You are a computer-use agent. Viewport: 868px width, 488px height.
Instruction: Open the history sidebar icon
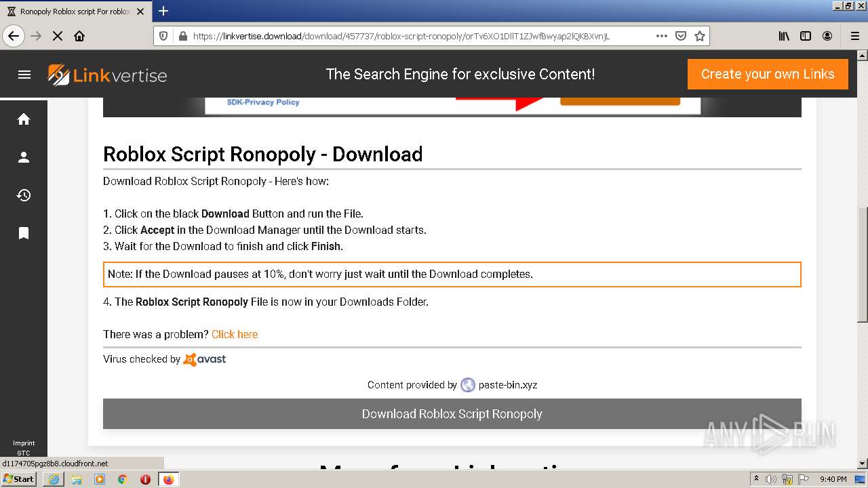tap(24, 195)
